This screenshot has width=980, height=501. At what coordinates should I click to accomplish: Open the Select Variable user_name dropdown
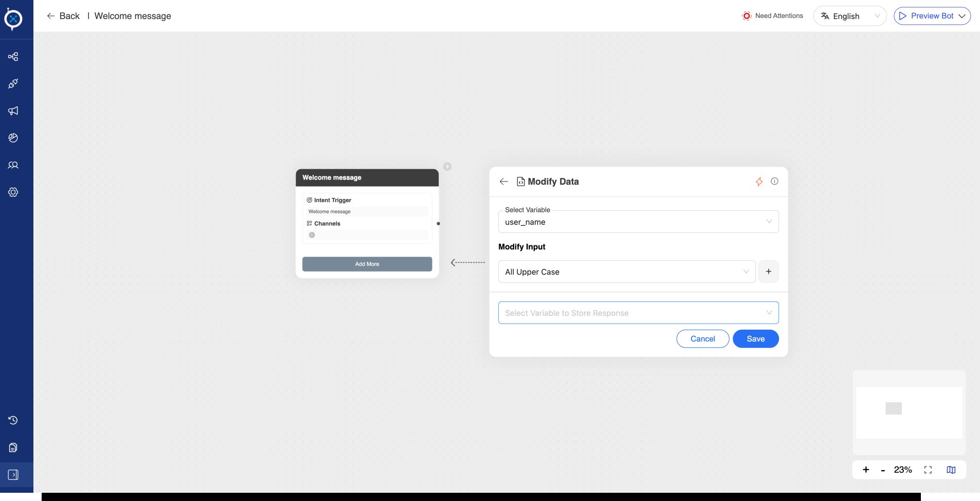point(639,222)
